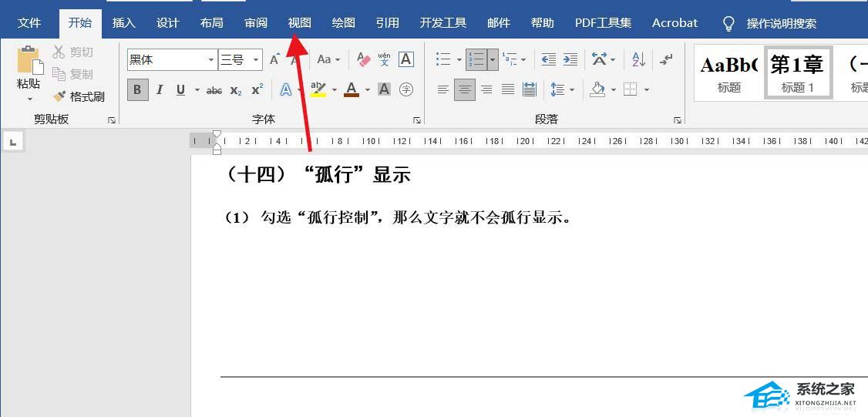
Task: Click the Format Painter brush icon
Action: 59,97
